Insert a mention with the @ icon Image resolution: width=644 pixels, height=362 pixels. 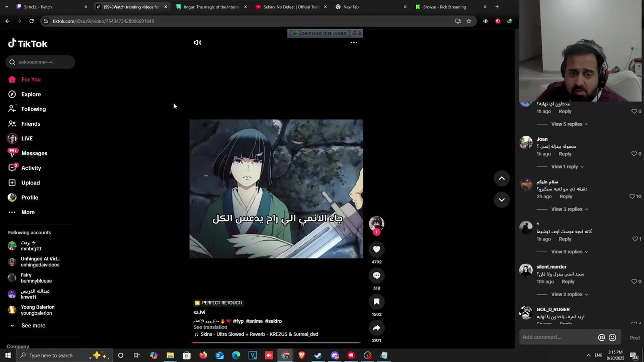pos(601,337)
